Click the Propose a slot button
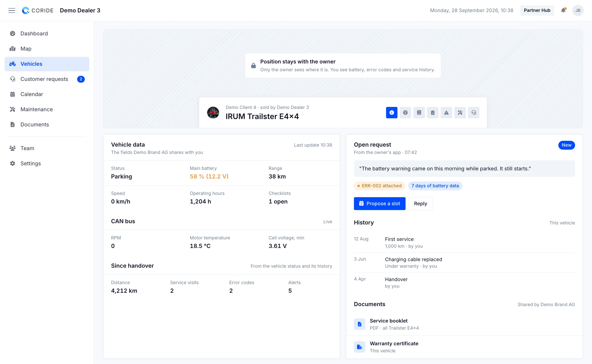Image resolution: width=592 pixels, height=364 pixels. 379,203
